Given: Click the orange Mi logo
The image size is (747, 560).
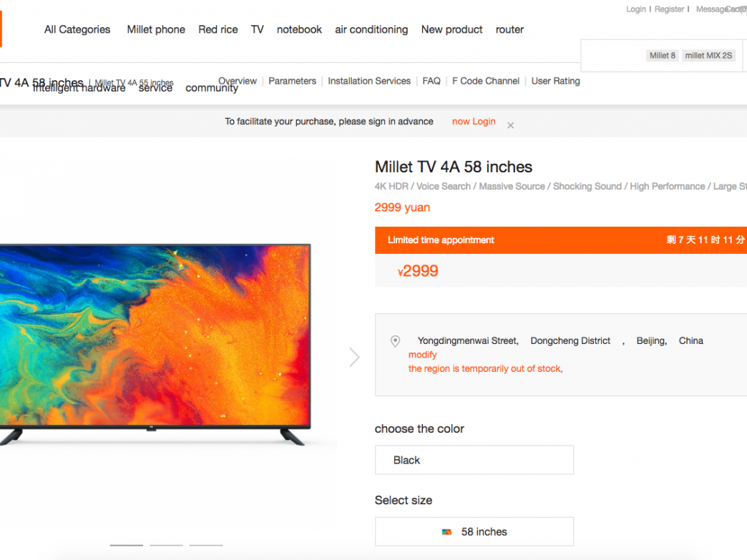Looking at the screenshot, I should coord(1,29).
